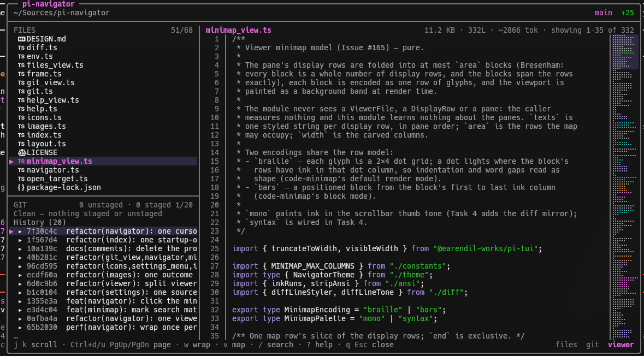Expand commit 10a139c docs(comments)

coord(20,249)
